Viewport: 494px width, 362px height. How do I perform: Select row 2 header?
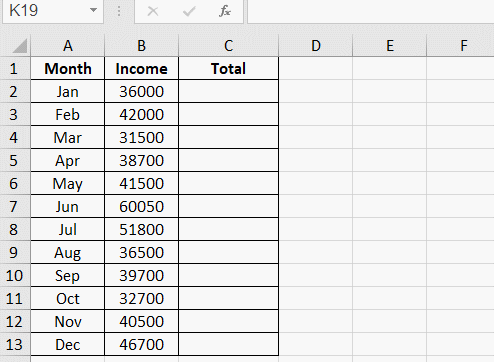click(x=14, y=92)
